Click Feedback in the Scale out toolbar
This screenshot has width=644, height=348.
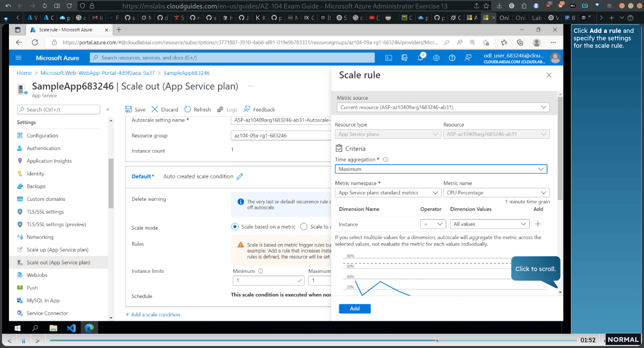259,109
